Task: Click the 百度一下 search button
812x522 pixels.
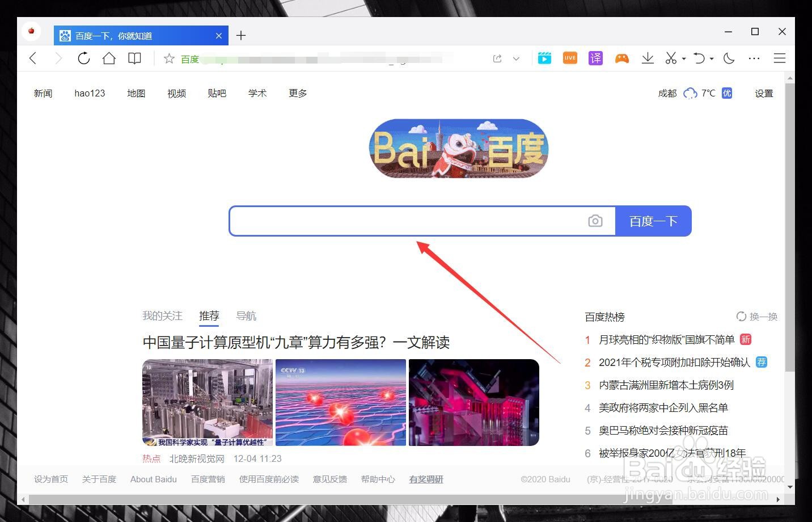Action: tap(653, 221)
